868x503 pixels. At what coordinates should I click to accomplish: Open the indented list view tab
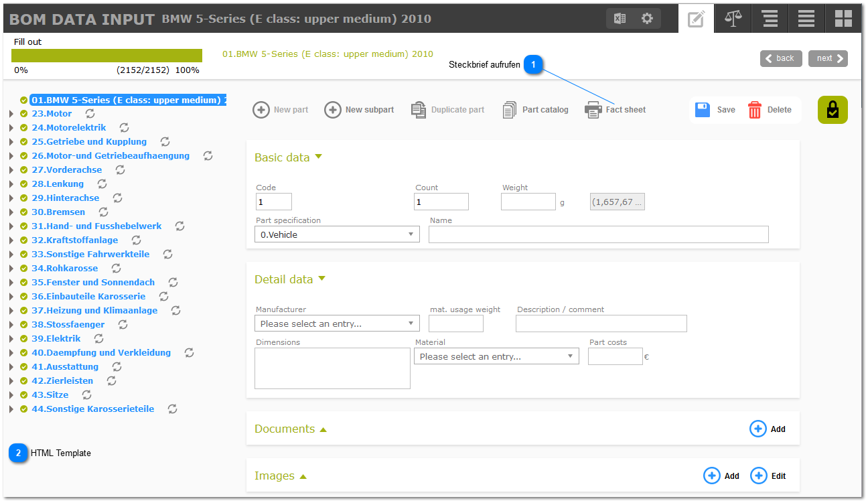click(x=770, y=19)
